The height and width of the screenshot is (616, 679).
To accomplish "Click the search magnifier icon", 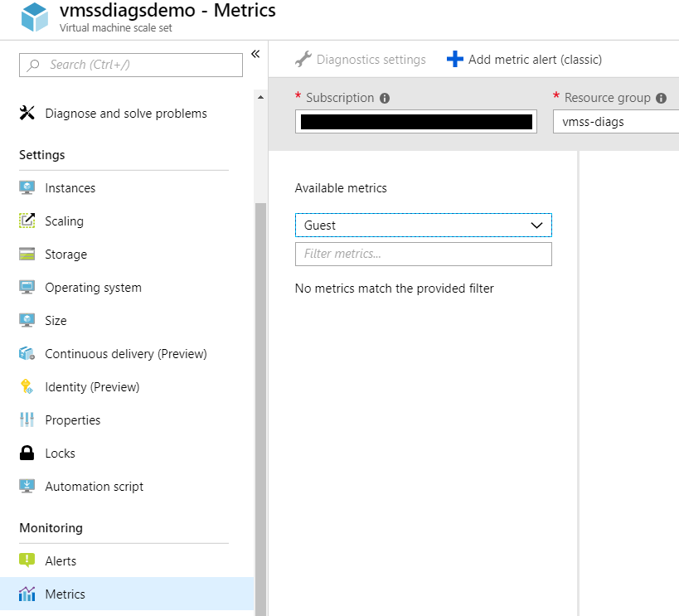I will tap(33, 65).
